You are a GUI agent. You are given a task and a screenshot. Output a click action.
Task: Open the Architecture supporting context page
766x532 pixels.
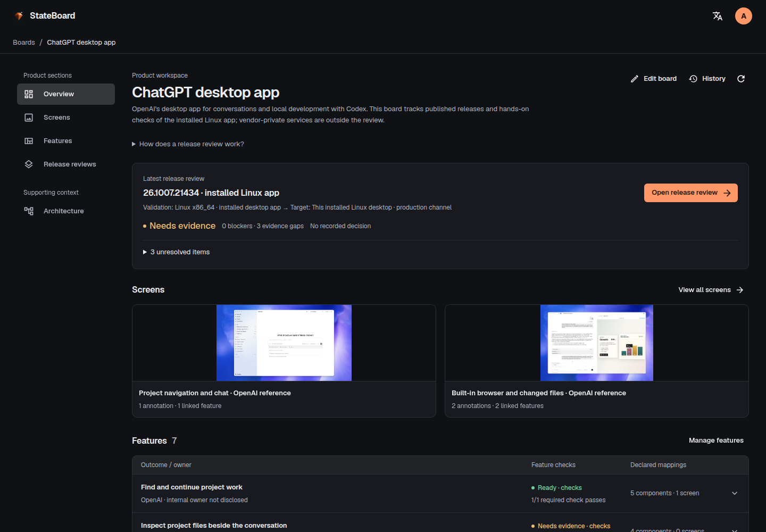pyautogui.click(x=66, y=211)
